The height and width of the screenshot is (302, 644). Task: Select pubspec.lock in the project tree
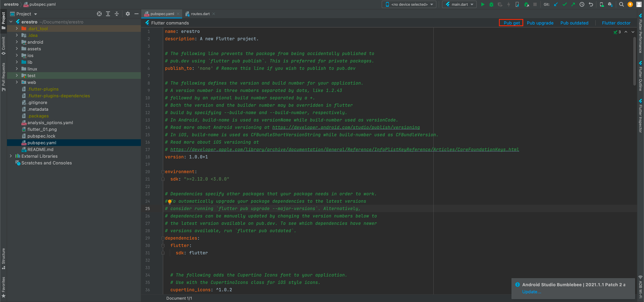click(41, 136)
